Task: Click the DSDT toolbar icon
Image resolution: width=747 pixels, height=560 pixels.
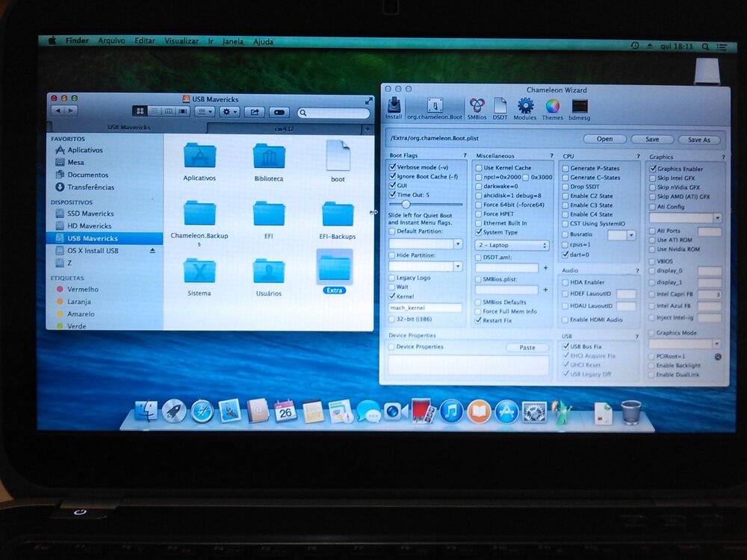Action: pos(500,108)
